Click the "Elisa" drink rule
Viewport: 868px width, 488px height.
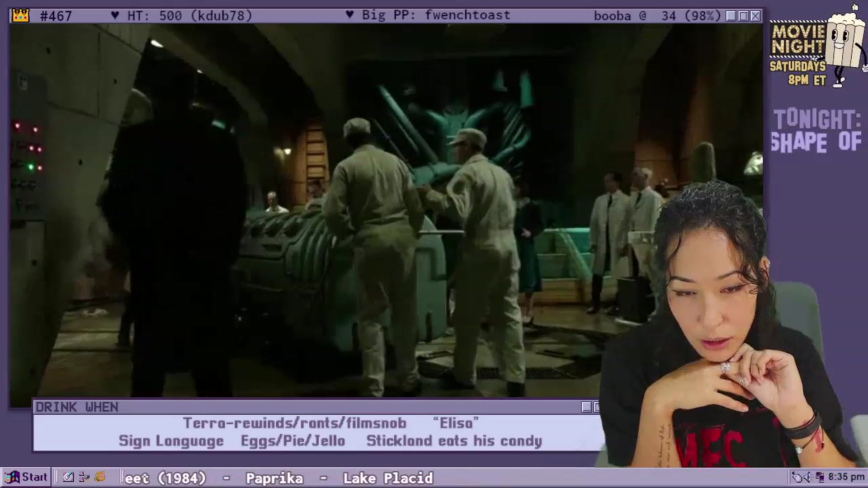pyautogui.click(x=456, y=423)
